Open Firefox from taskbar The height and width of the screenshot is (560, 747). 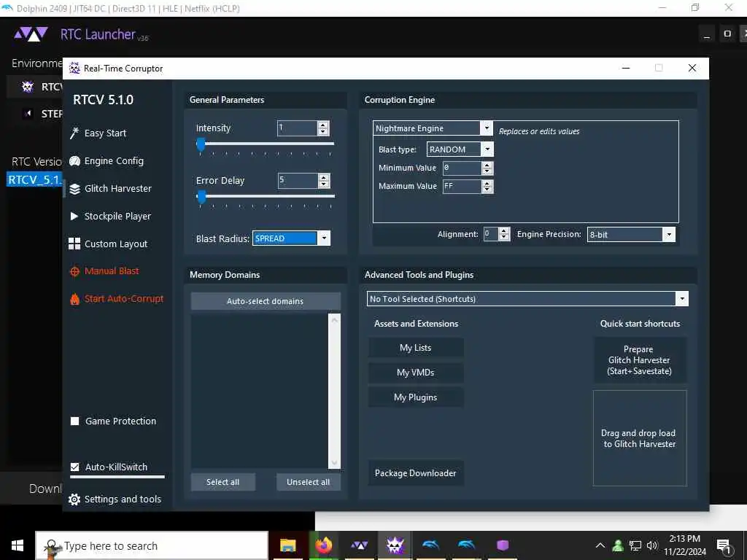pyautogui.click(x=323, y=545)
